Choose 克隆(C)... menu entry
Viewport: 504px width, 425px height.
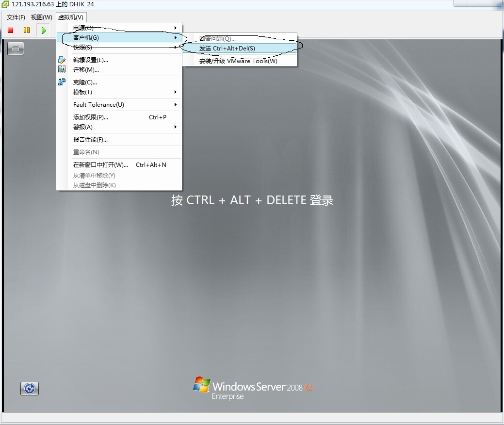tap(119, 82)
